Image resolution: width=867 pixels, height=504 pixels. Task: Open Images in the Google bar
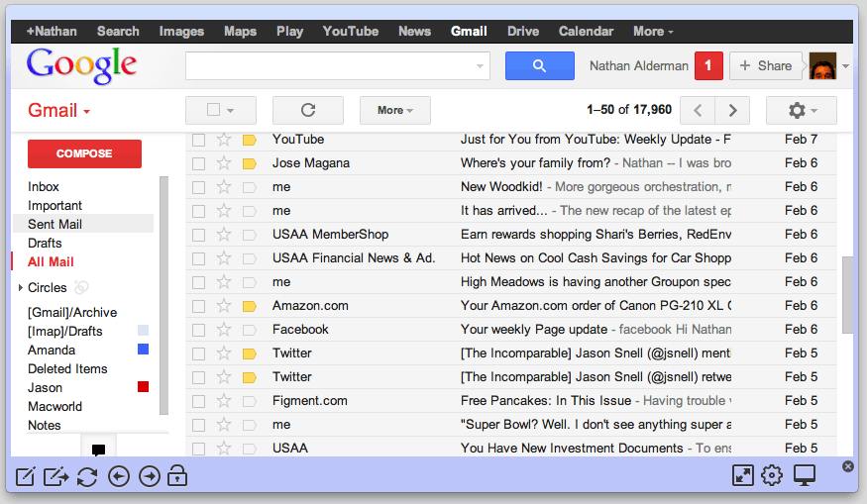tap(181, 32)
